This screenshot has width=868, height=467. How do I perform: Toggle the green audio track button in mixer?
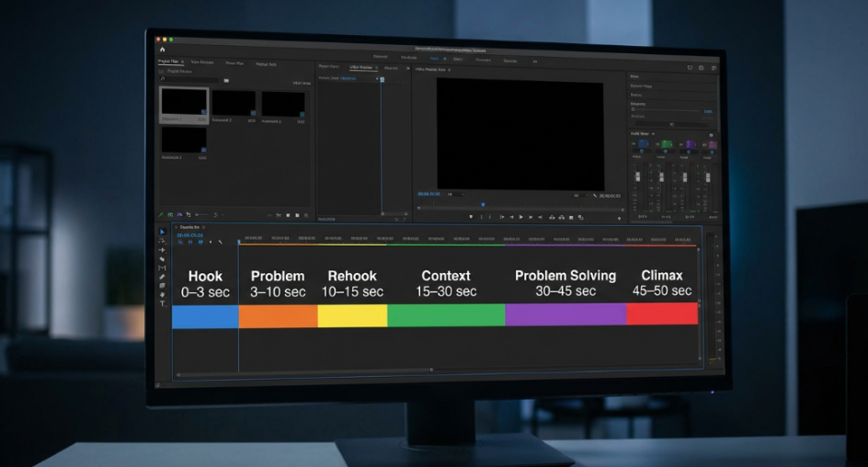[666, 144]
